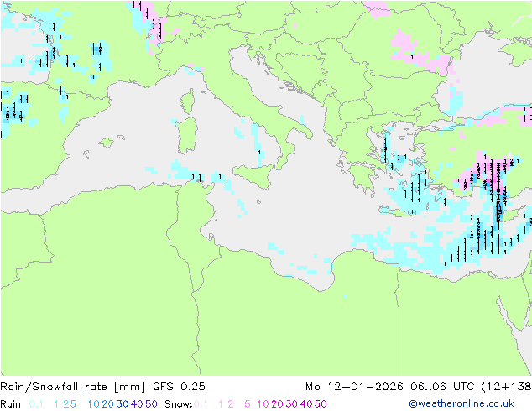Select rain legend value 50
Viewport: 532px width, 411px height.
tap(151, 404)
